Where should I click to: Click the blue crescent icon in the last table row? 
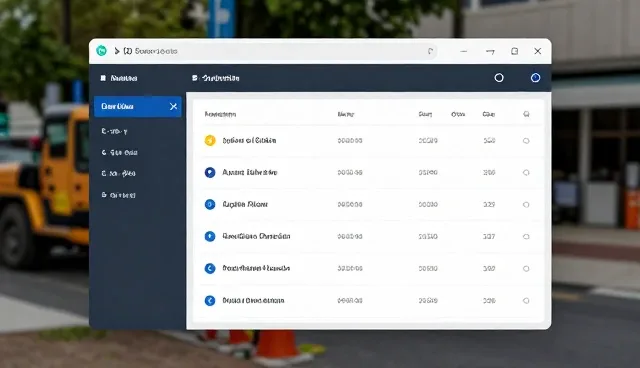pos(210,301)
